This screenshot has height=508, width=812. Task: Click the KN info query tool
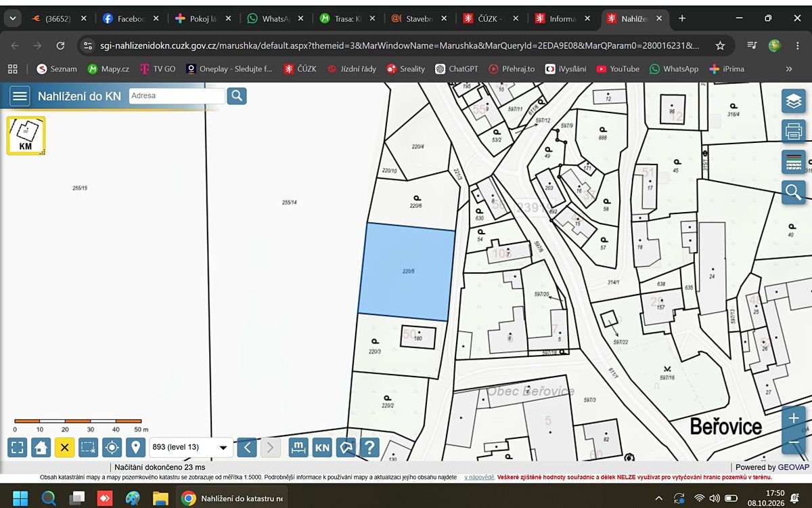(322, 447)
